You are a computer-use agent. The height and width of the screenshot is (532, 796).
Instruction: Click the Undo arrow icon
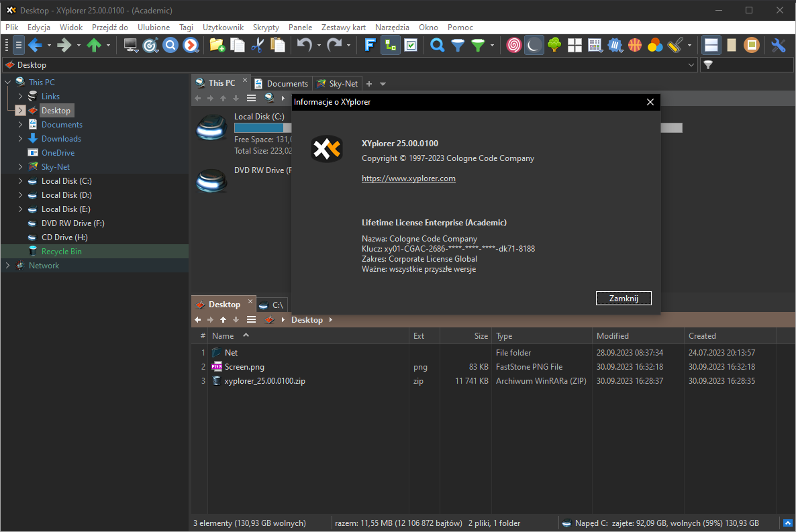tap(305, 46)
